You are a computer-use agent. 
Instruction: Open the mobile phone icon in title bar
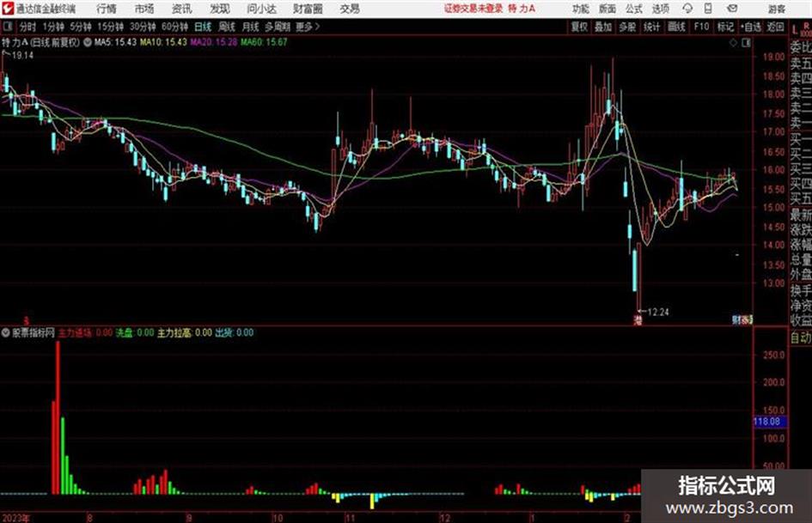point(708,9)
